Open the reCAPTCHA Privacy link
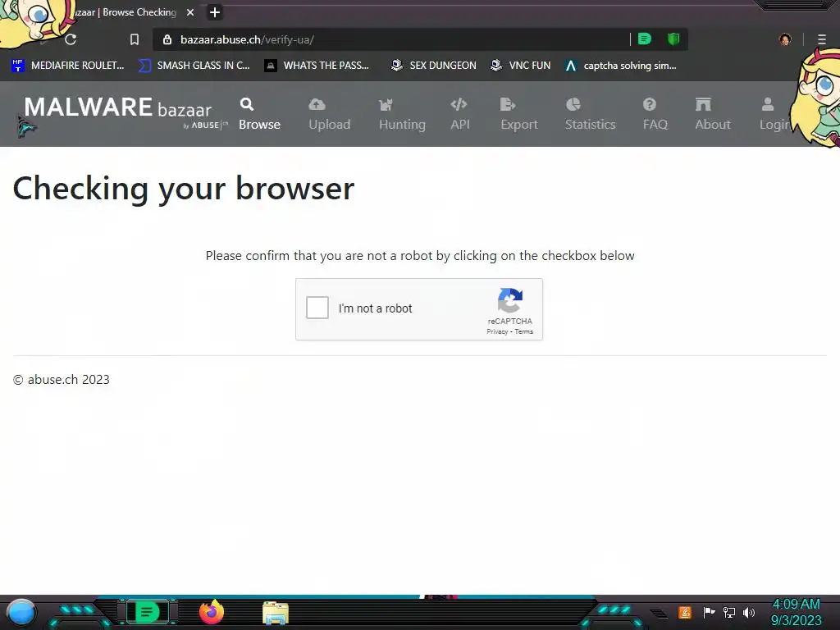 pyautogui.click(x=497, y=331)
